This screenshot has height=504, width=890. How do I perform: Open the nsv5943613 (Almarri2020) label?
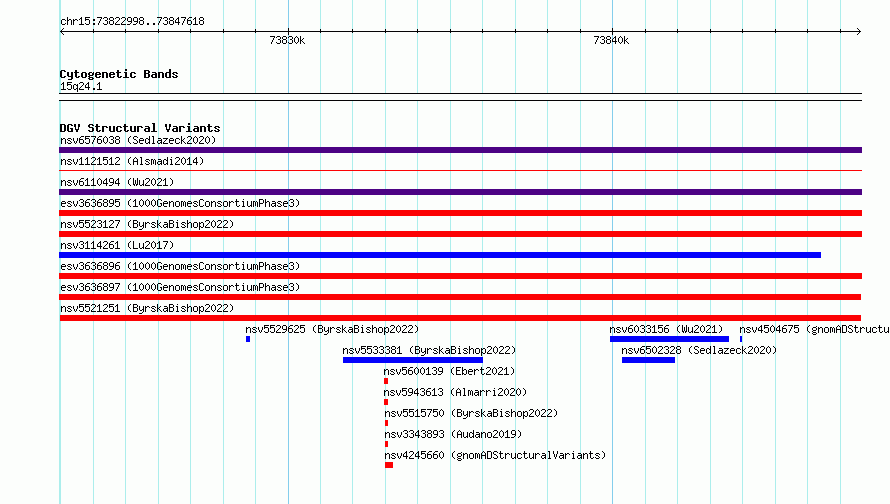click(x=455, y=392)
